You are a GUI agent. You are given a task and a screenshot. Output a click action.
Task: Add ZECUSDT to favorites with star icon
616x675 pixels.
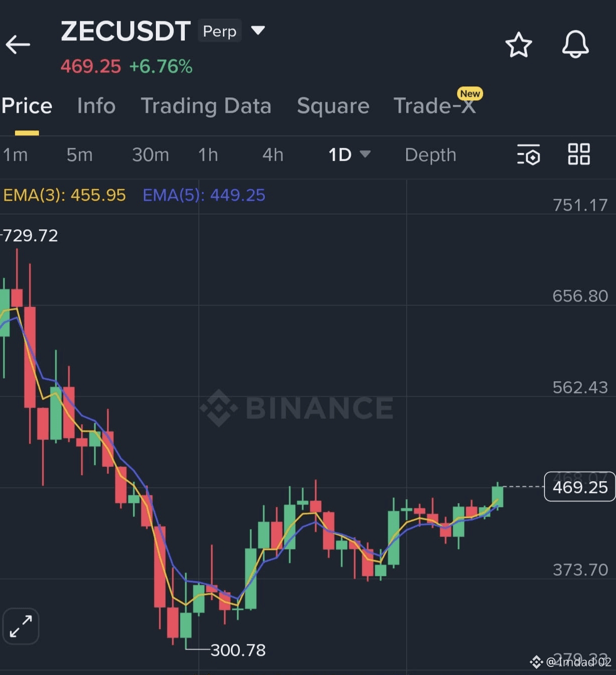pos(519,45)
